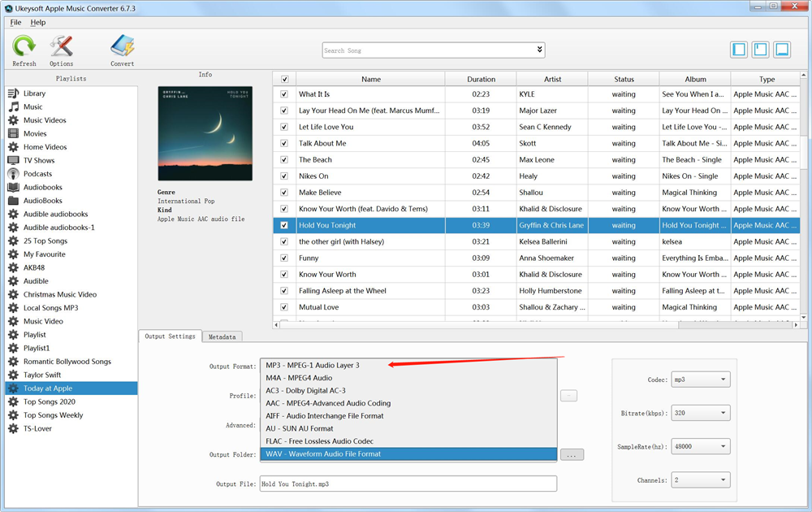Expand the Search Song dropdown arrow
The height and width of the screenshot is (512, 812).
539,50
